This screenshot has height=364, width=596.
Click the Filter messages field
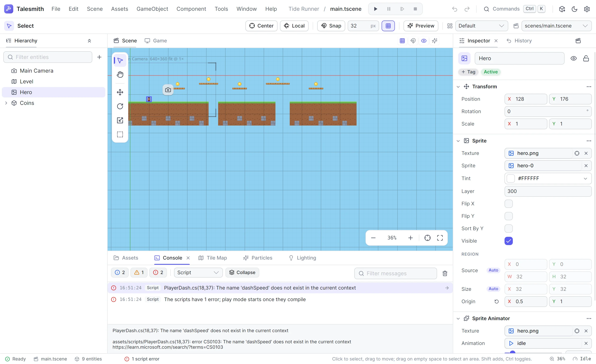[x=395, y=273]
